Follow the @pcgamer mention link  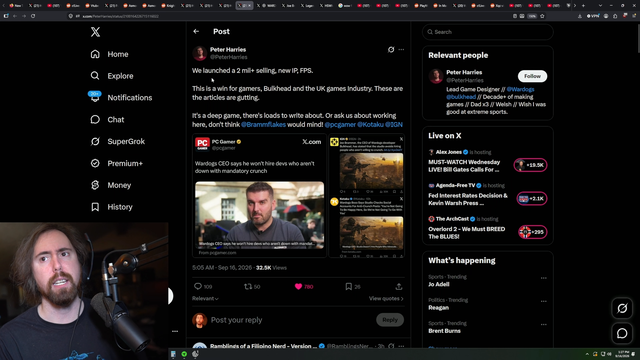click(340, 124)
